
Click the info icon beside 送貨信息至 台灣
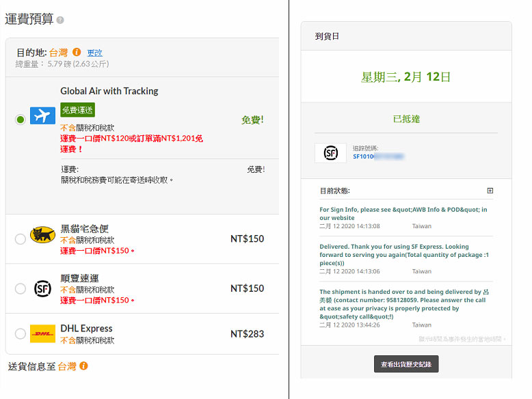click(83, 366)
